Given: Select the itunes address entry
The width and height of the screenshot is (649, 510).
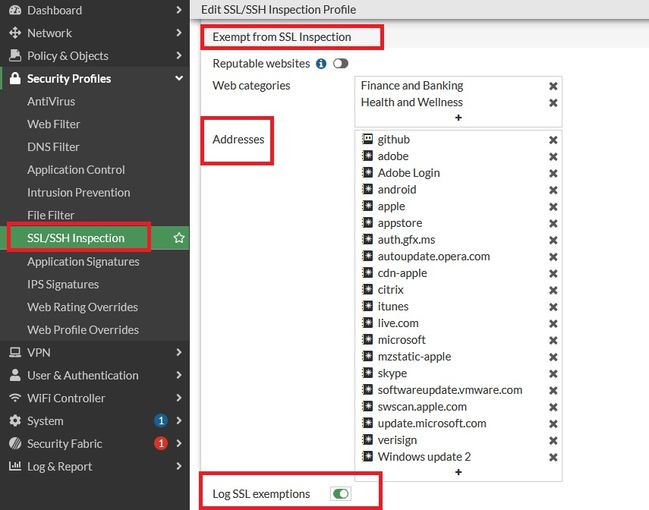Looking at the screenshot, I should tap(393, 306).
